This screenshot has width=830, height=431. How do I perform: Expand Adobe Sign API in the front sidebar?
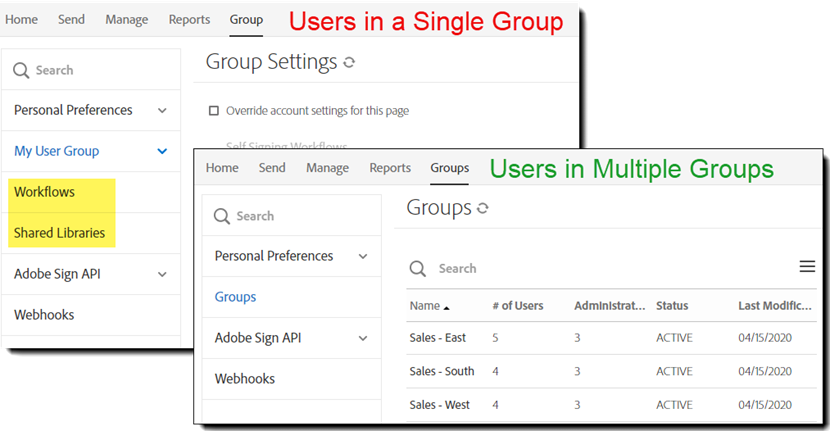(x=363, y=338)
